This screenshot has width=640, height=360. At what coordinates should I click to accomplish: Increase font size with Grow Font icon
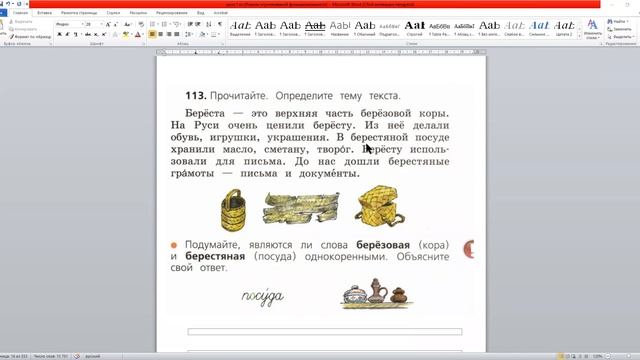tap(108, 24)
